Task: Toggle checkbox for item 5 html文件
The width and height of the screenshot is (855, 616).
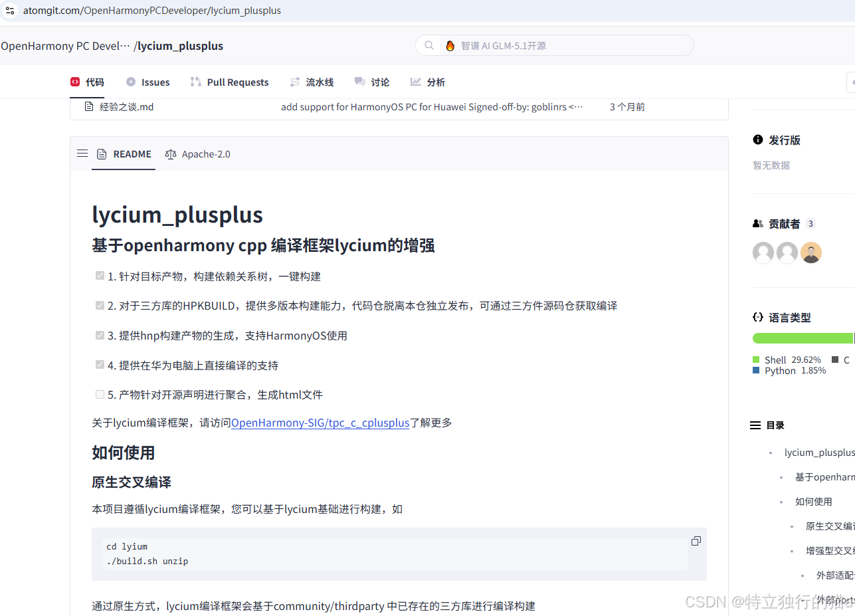Action: click(x=100, y=394)
